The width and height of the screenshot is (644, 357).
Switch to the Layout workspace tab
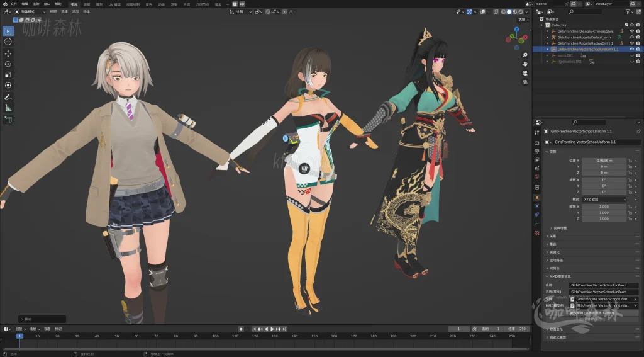tap(74, 4)
